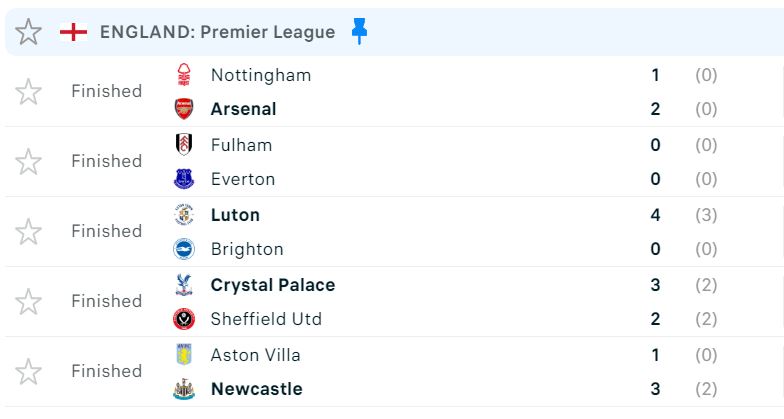The width and height of the screenshot is (784, 419).
Task: Click the Everton club crest
Action: [x=184, y=179]
